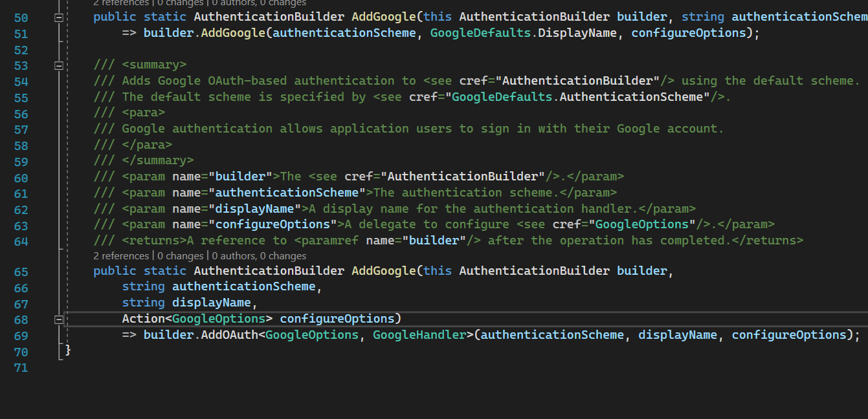Click the closing brace on line 70
The height and width of the screenshot is (419, 868).
coord(68,350)
